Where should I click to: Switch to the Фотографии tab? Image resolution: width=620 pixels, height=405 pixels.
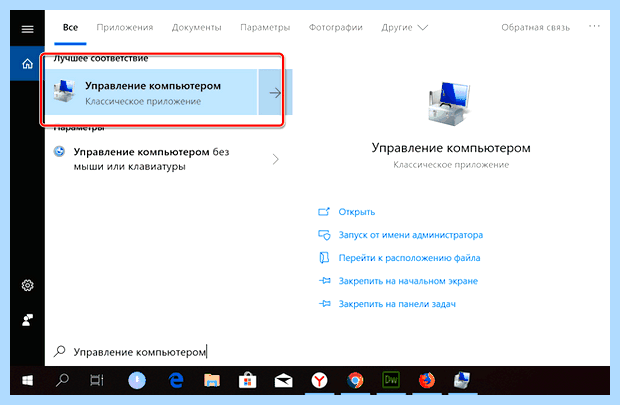coord(335,27)
